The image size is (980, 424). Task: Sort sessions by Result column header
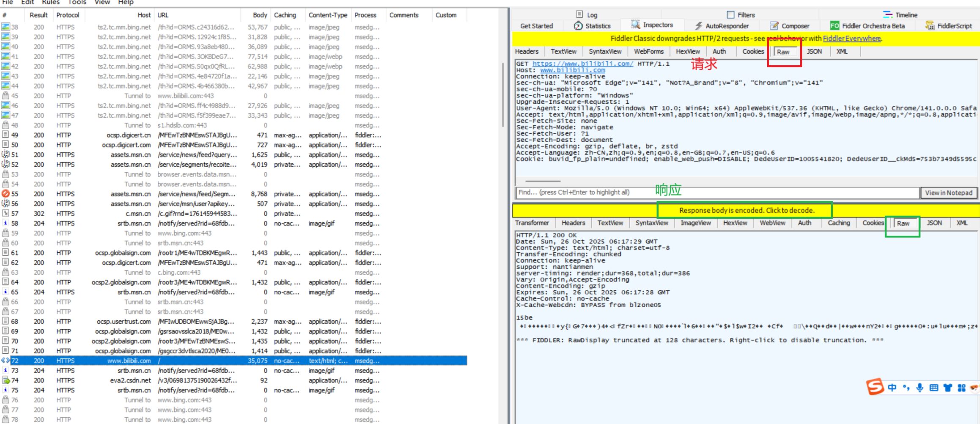click(x=38, y=15)
